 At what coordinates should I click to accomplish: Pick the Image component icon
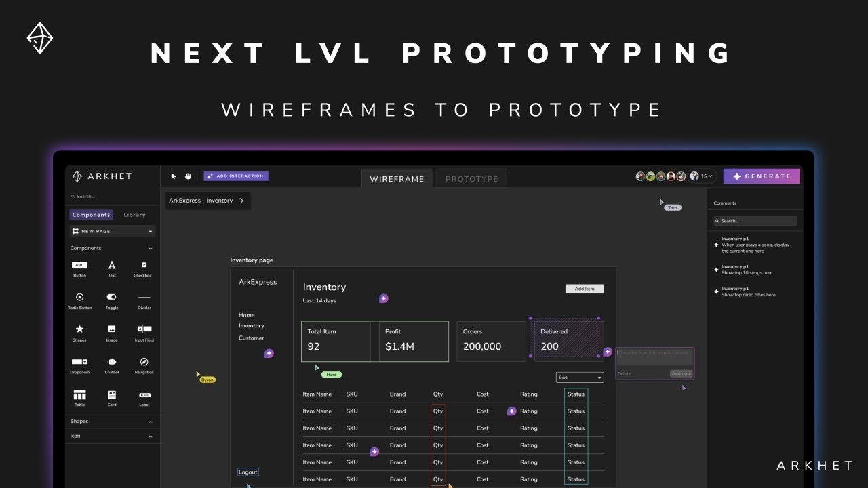[112, 329]
